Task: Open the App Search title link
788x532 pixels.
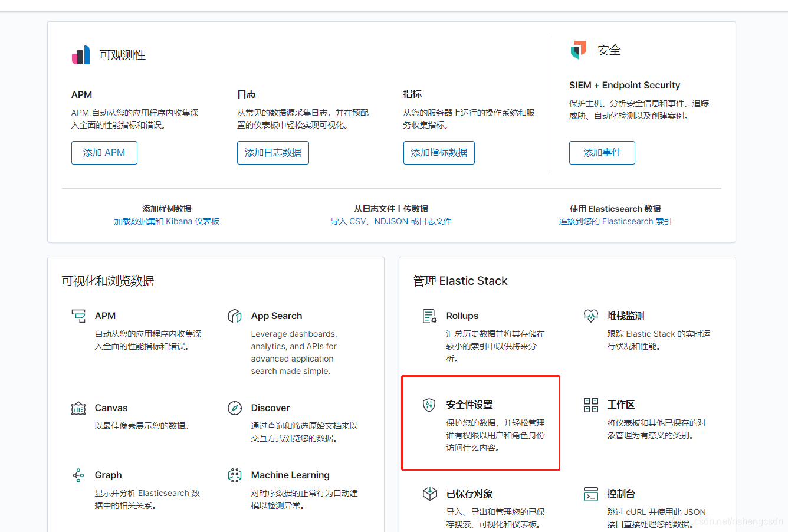Action: pyautogui.click(x=277, y=316)
